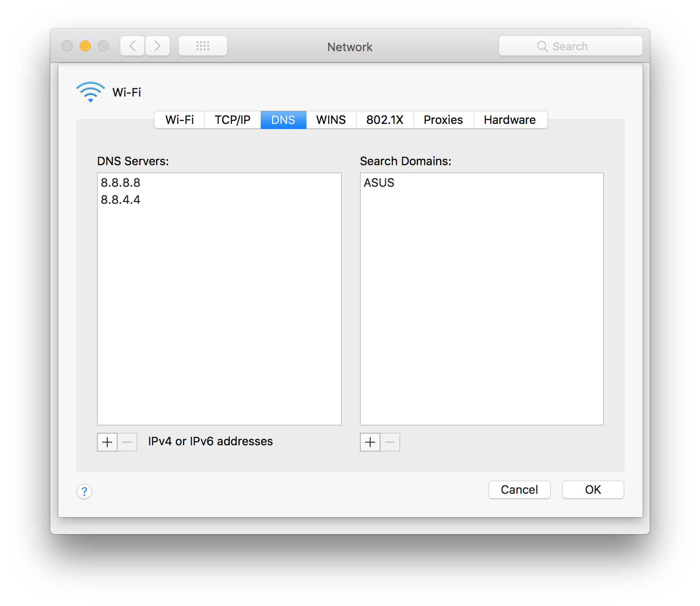This screenshot has width=700, height=606.
Task: View the Hardware tab
Action: pyautogui.click(x=510, y=120)
